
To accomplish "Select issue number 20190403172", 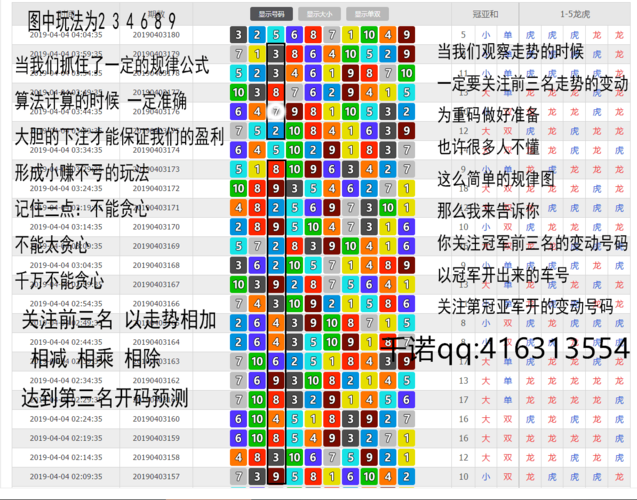I will pos(156,188).
